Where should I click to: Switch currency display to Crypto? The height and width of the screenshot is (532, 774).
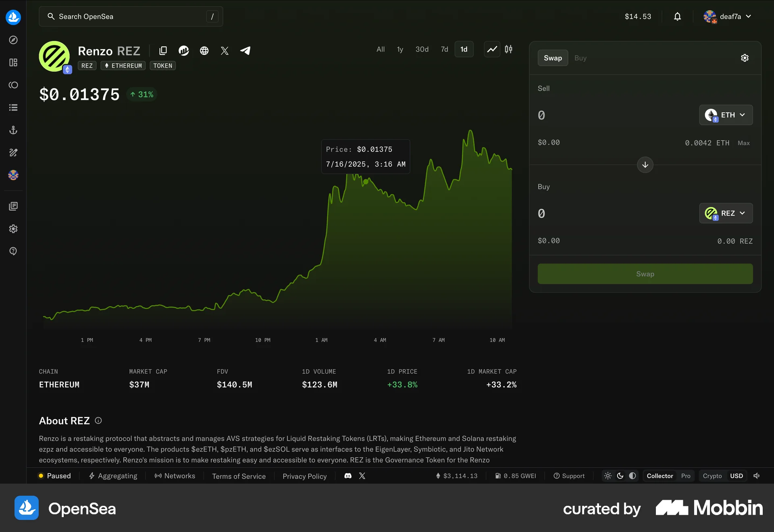click(x=712, y=476)
